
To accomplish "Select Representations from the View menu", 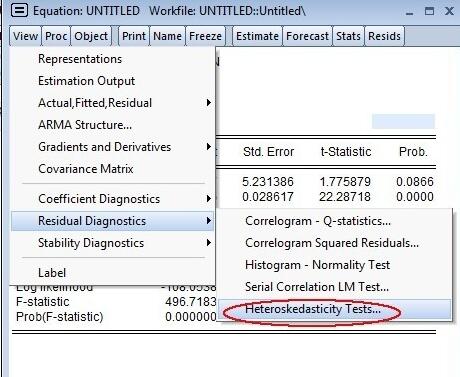I will (x=113, y=59).
